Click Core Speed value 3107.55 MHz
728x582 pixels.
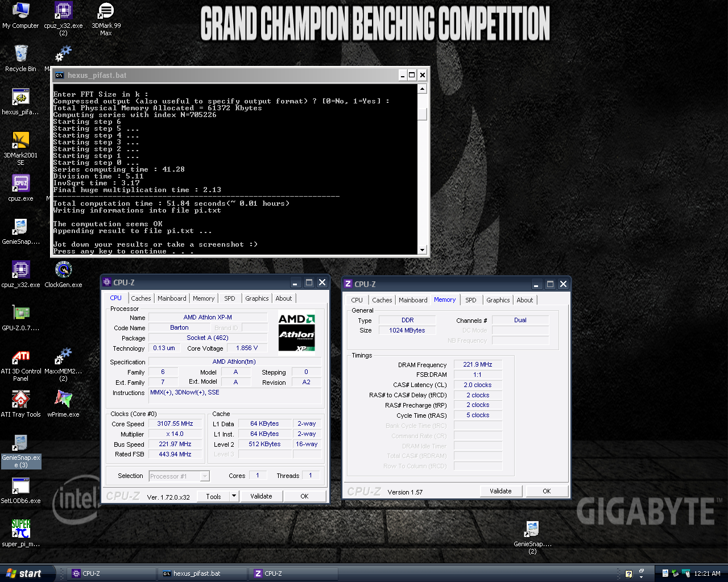[175, 423]
